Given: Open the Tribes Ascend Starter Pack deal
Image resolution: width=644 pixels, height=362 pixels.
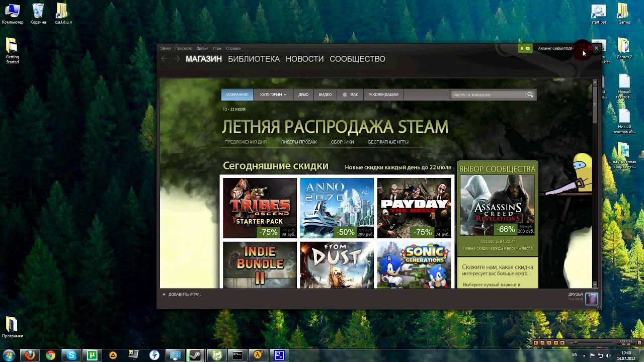Looking at the screenshot, I should click(x=260, y=208).
